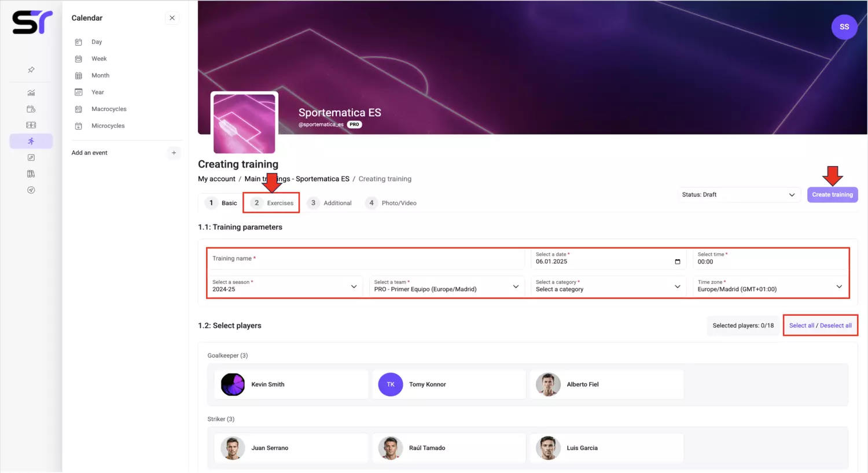Click the Striker (3) group heading
Viewport: 868px width, 473px height.
221,419
